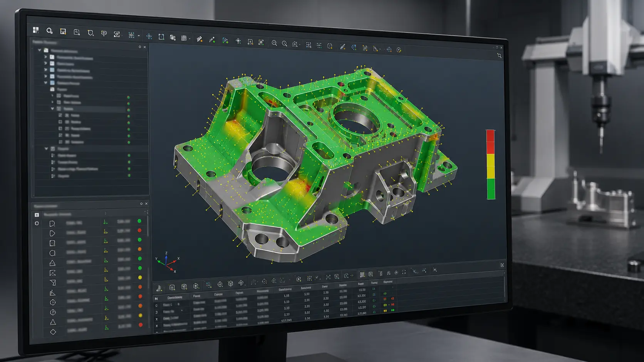Screen dimensions: 644x362
Task: Click the overlapping documents copy icon
Action: click(x=173, y=38)
